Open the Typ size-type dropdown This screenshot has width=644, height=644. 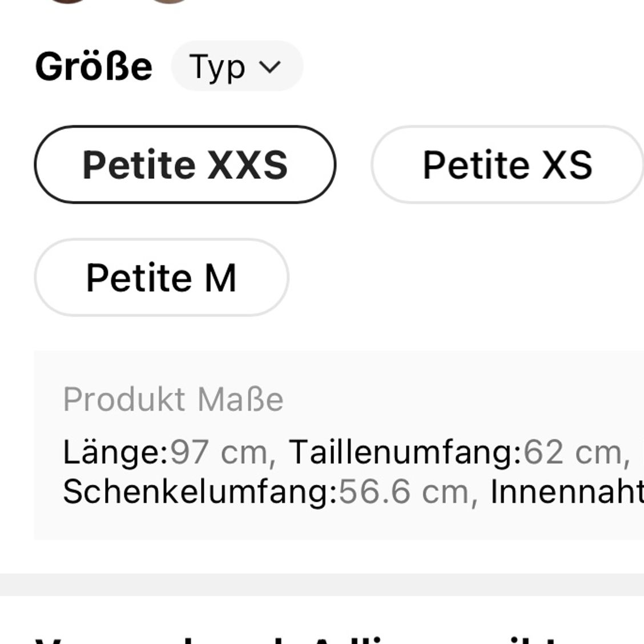[x=237, y=66]
